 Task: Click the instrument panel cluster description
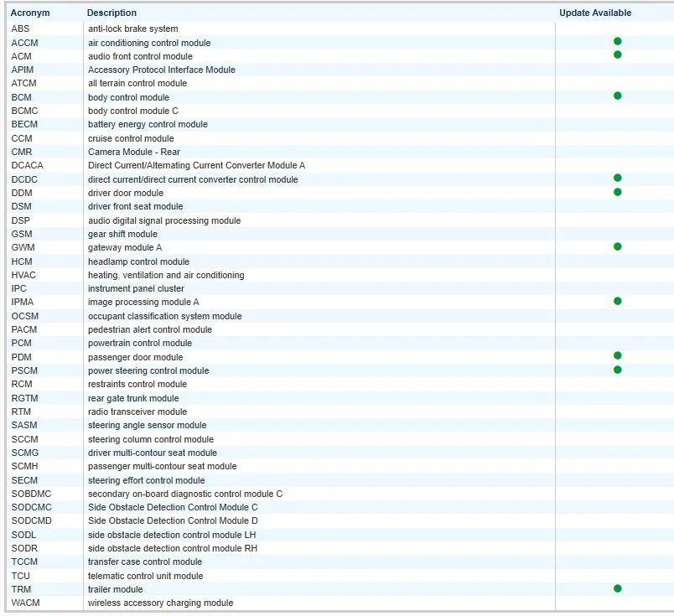coord(136,289)
